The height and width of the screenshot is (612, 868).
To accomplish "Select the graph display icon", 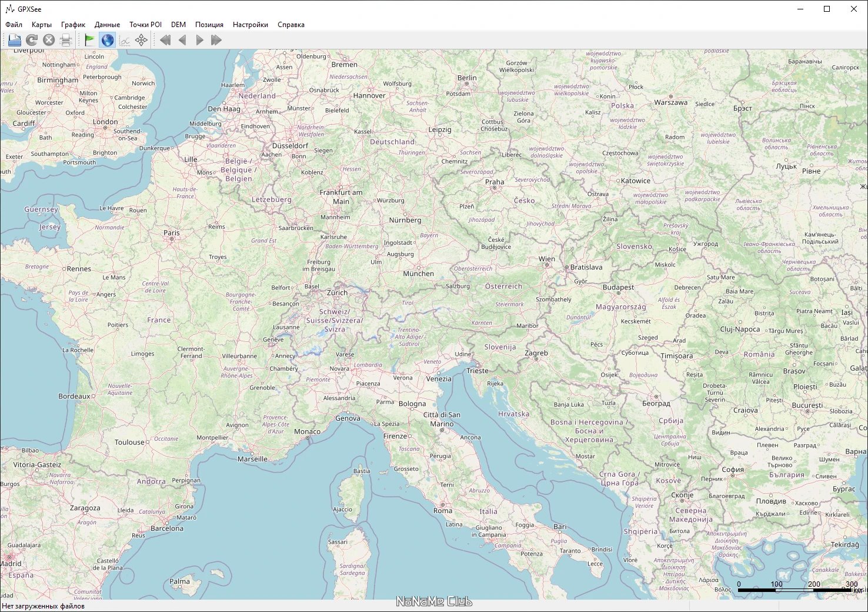I will coord(123,39).
